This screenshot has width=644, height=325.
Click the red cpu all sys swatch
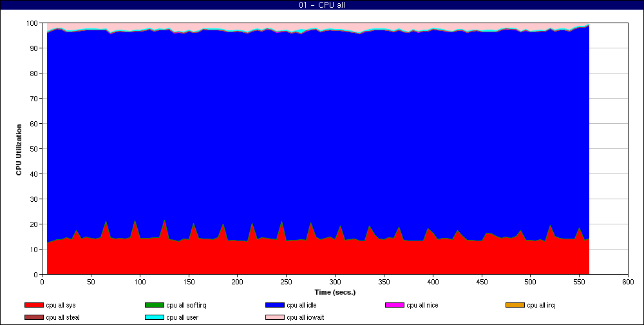(34, 305)
